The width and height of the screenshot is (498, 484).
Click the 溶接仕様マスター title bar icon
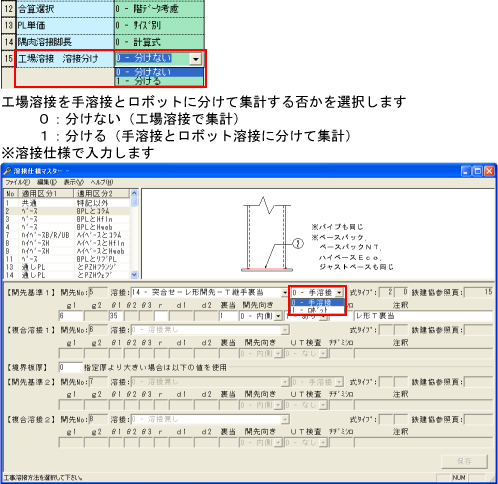coord(8,171)
